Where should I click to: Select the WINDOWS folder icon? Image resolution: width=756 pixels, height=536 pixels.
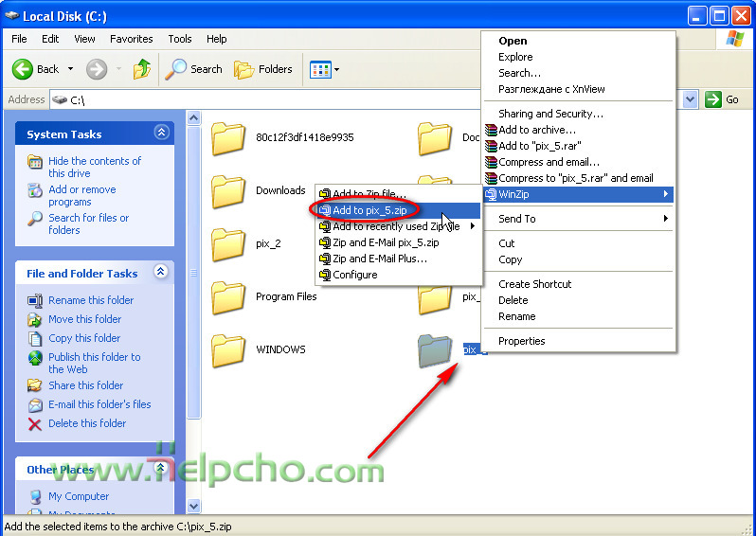pyautogui.click(x=228, y=350)
